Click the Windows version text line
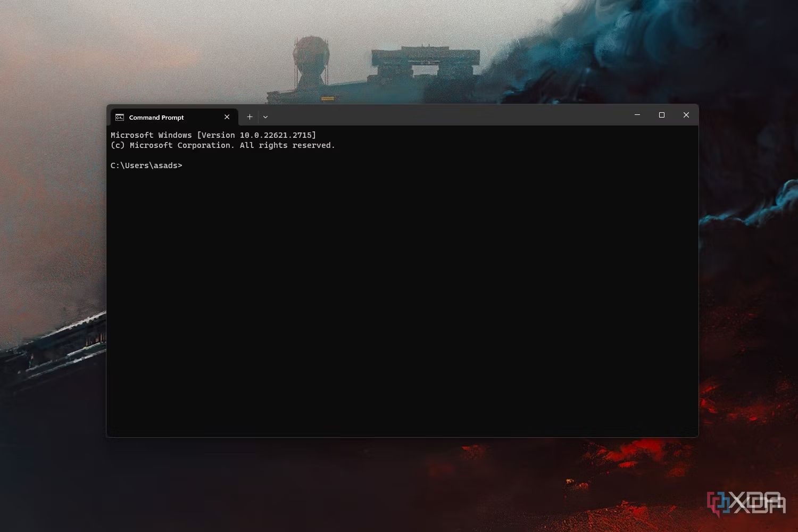This screenshot has width=798, height=532. 213,135
